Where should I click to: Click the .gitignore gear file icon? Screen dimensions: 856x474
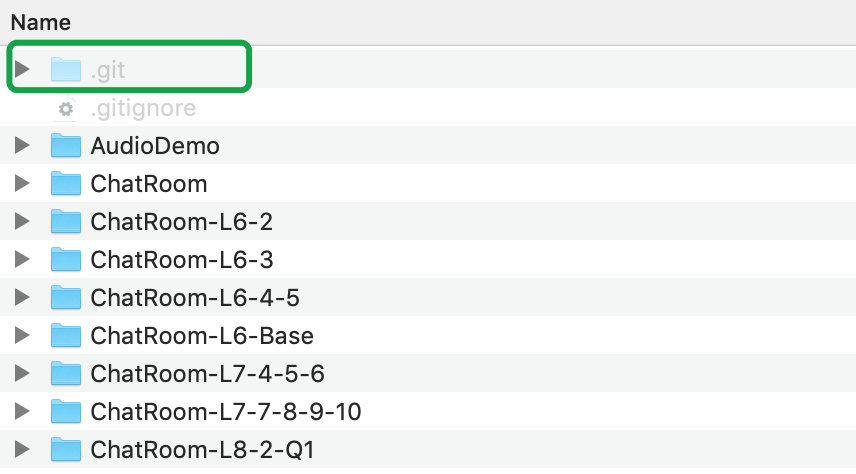coord(66,108)
